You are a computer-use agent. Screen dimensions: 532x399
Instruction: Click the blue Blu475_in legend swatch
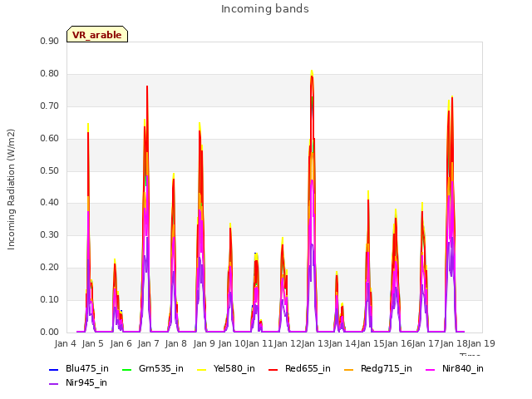pyautogui.click(x=53, y=369)
